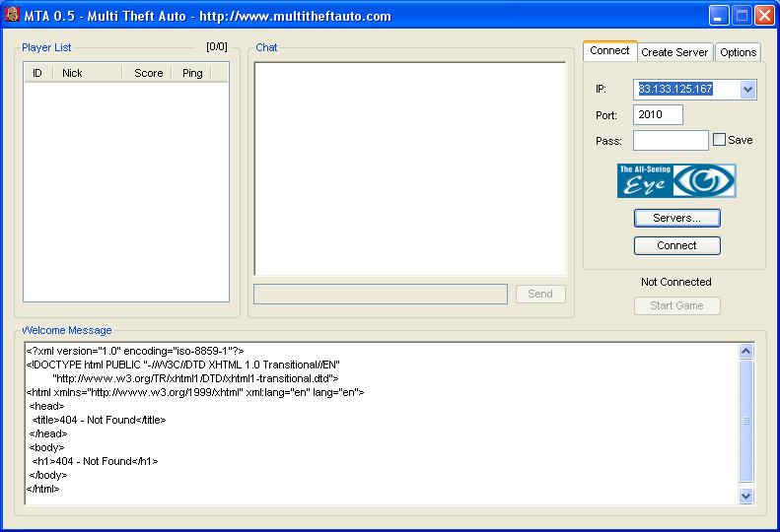Sort player list by ID column
This screenshot has width=780, height=532.
coord(37,73)
